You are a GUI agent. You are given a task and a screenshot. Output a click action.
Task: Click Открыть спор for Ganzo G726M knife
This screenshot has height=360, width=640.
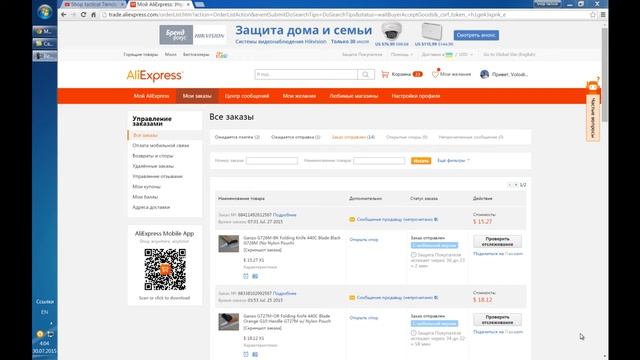tap(363, 240)
